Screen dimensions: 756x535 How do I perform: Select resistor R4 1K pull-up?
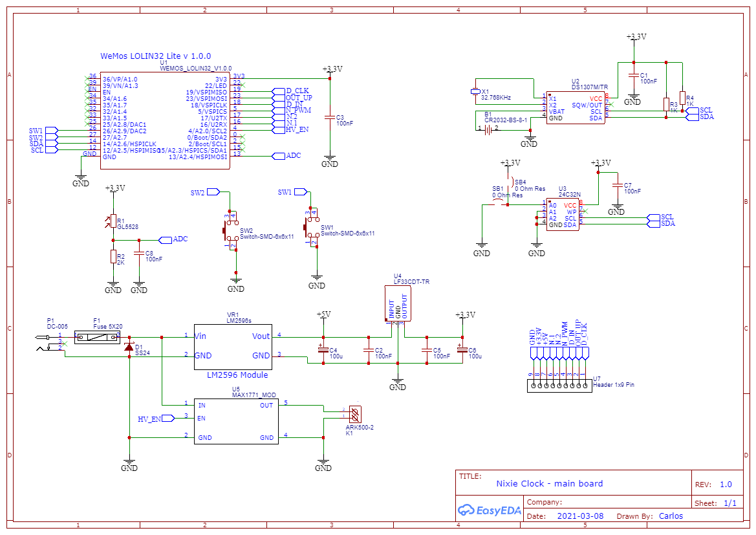tap(682, 98)
